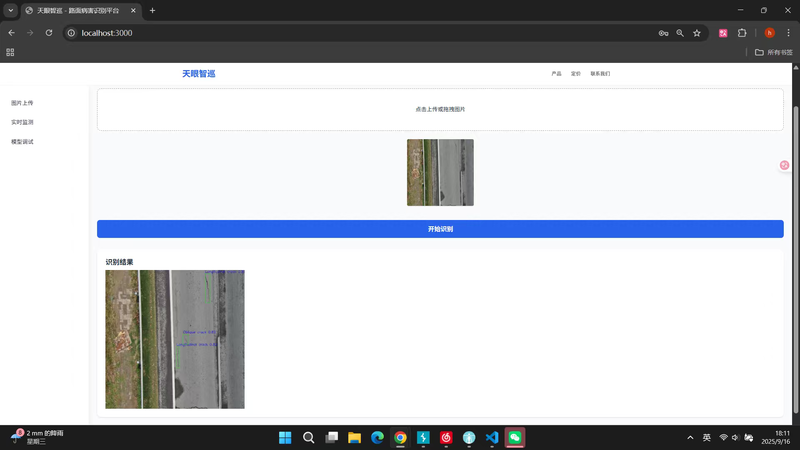Open the Chrome three-dot menu
800x450 pixels.
tap(788, 33)
